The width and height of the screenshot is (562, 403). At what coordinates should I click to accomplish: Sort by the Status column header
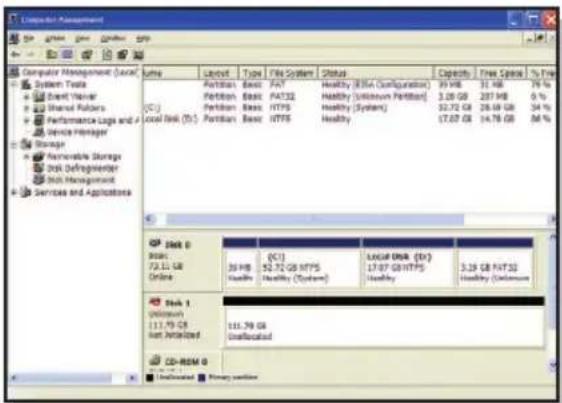(376, 73)
